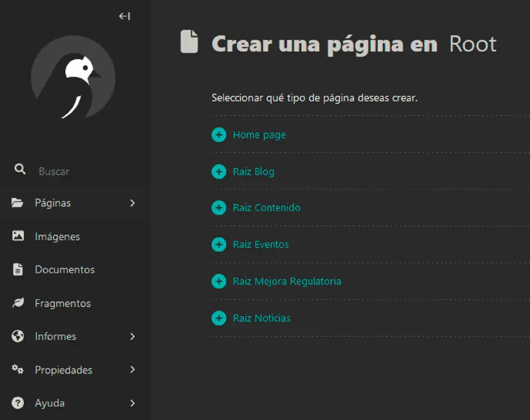Click the 'Root' title text

click(x=472, y=45)
